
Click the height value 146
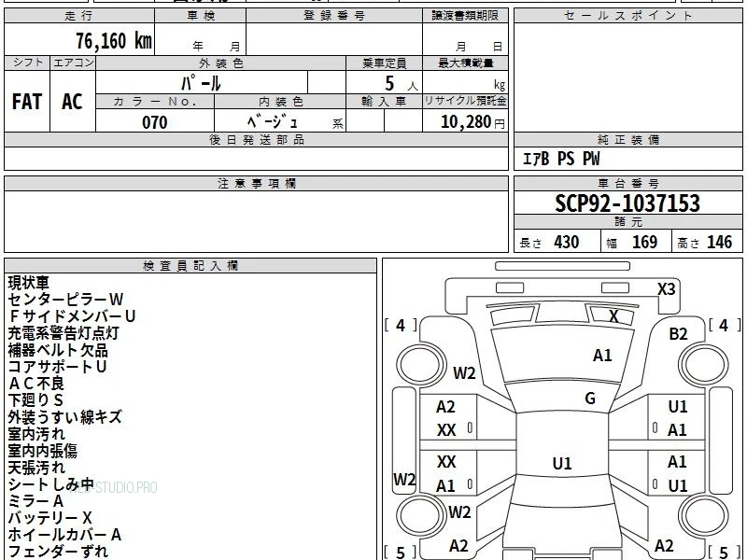(x=719, y=242)
